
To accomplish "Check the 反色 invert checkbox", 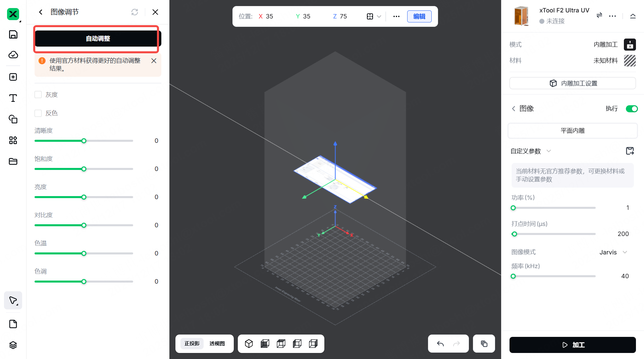I will pyautogui.click(x=38, y=113).
